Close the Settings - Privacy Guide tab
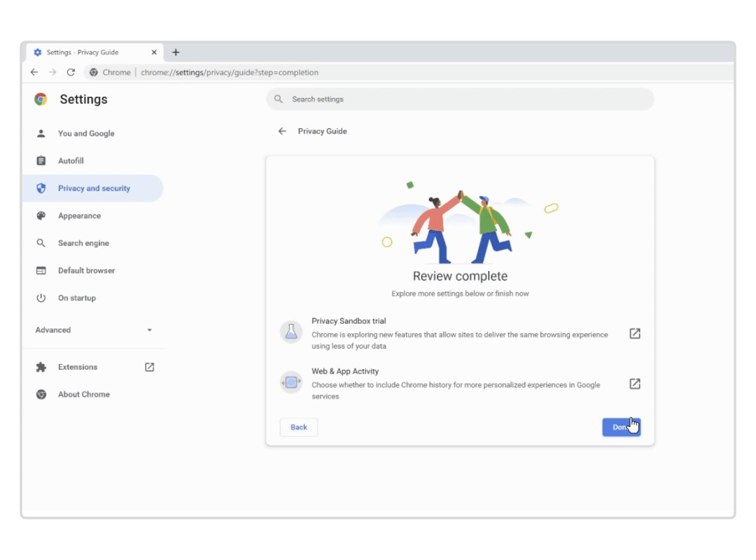 point(154,52)
